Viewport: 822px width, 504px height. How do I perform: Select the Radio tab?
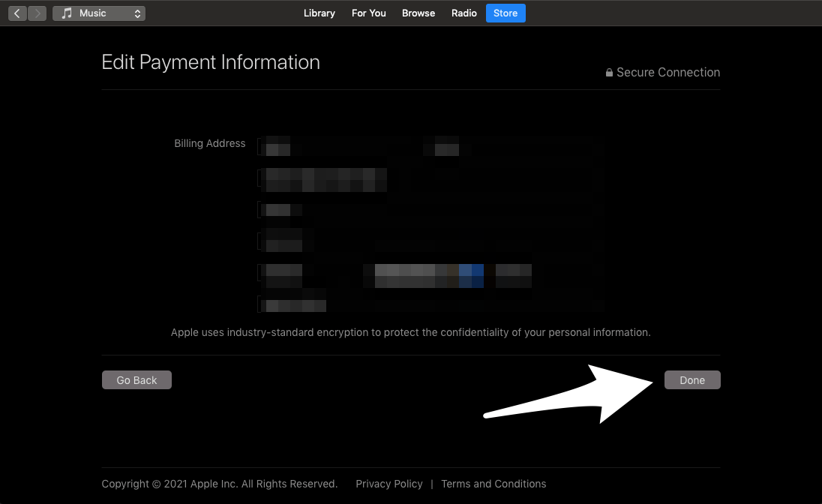[464, 13]
